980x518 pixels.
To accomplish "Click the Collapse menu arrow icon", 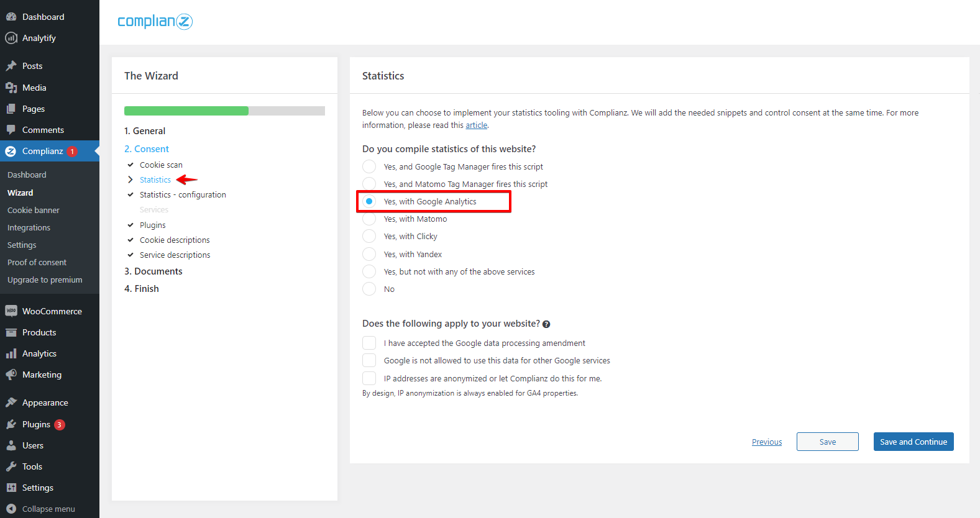I will [x=11, y=509].
